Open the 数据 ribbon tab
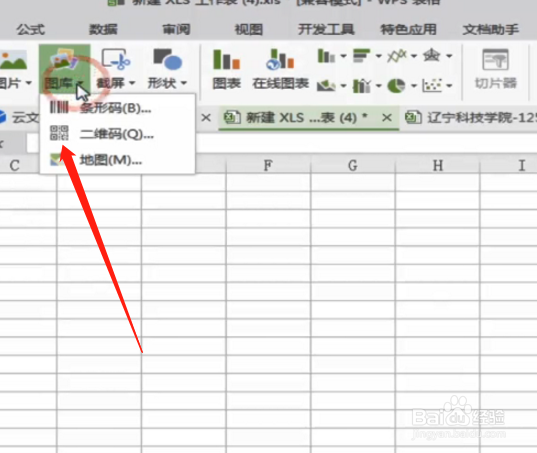The width and height of the screenshot is (537, 453). pos(103,30)
